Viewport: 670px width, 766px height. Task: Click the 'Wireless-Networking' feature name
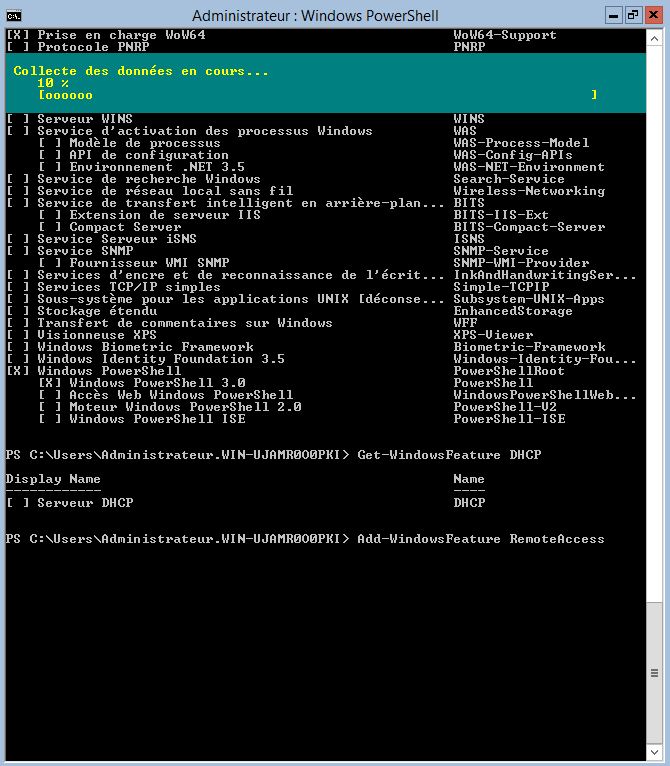pos(529,191)
